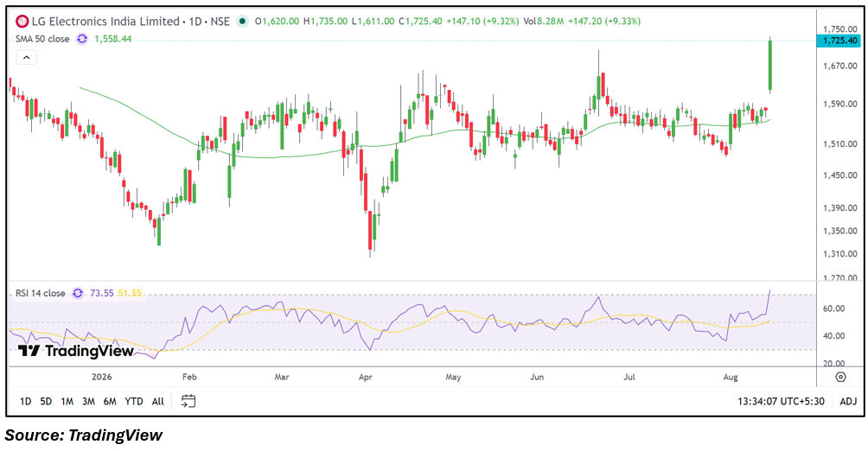
Task: Collapse the indicator legend chevron
Action: [26, 58]
